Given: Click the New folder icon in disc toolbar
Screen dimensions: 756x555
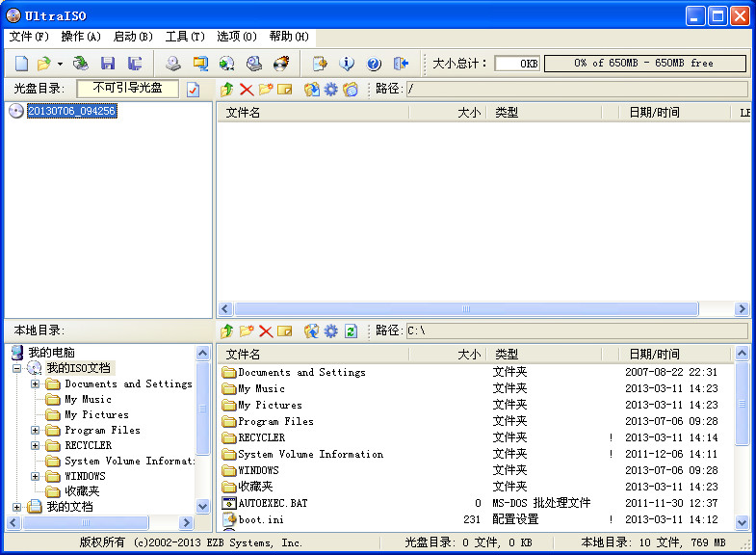Looking at the screenshot, I should click(266, 90).
